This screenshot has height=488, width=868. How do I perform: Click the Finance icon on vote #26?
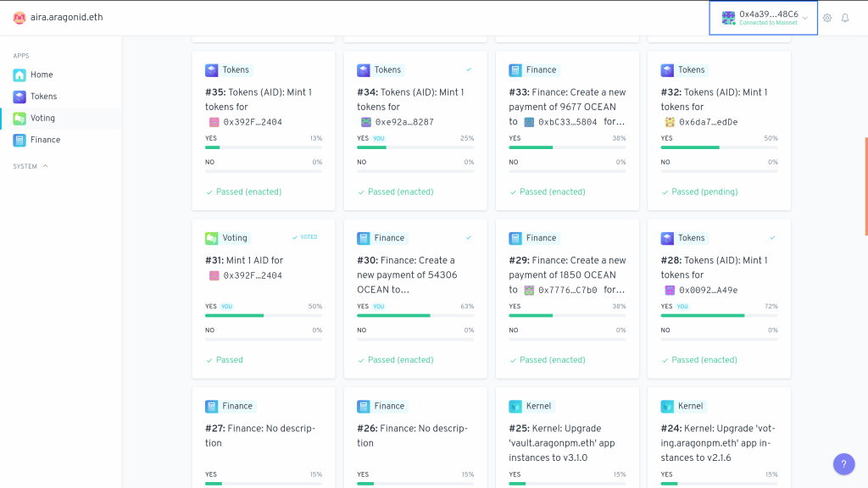pos(363,407)
